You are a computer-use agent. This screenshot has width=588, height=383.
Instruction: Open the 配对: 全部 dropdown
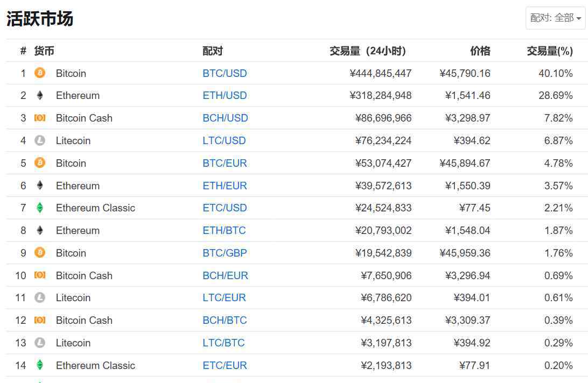click(x=555, y=18)
